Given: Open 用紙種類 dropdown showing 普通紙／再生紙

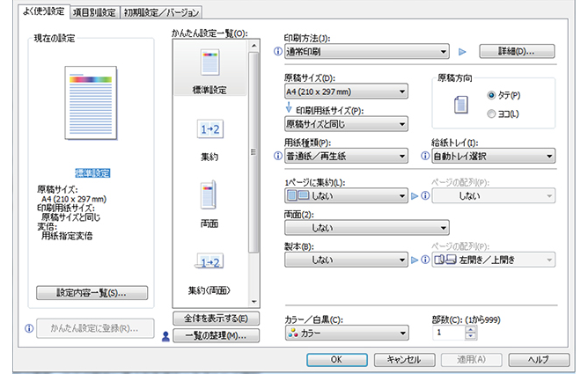Looking at the screenshot, I should coord(346,156).
